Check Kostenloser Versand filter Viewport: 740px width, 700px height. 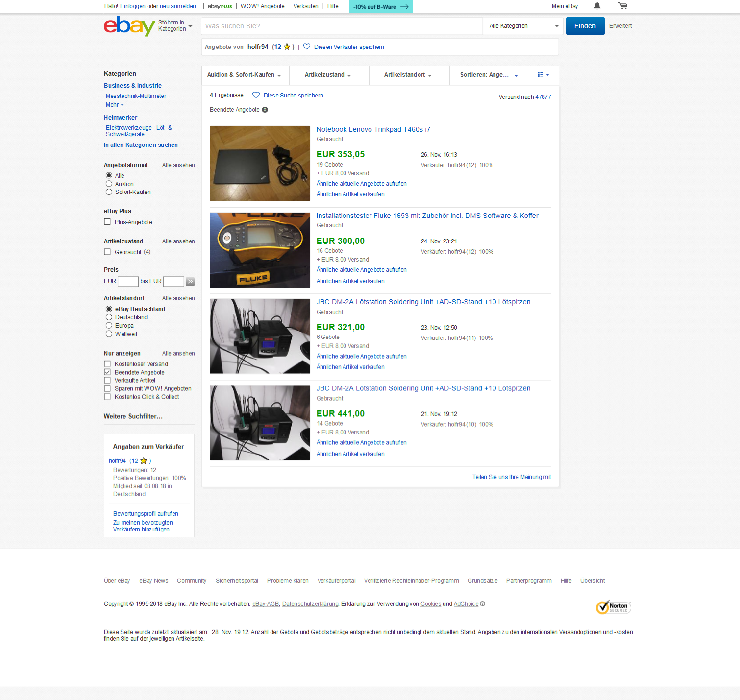107,364
